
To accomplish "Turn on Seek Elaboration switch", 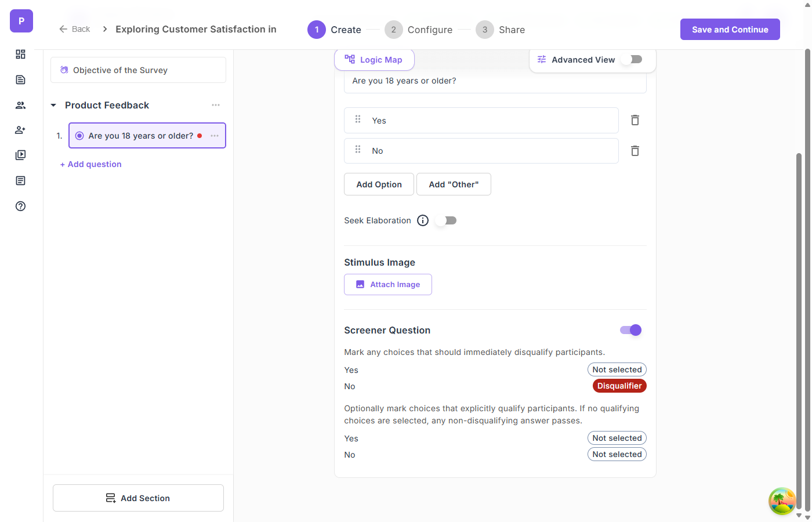I will click(x=447, y=220).
